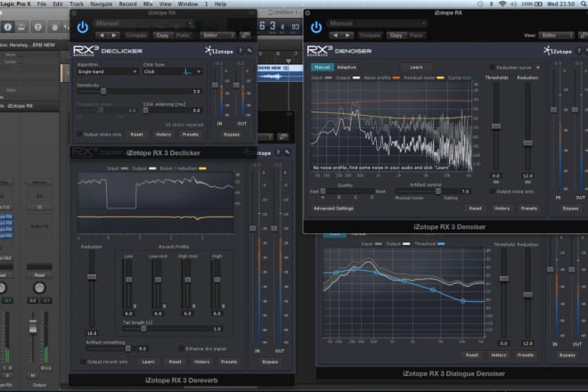Screen dimensions: 588x392
Task: Open History in the Declicker
Action: 163,135
